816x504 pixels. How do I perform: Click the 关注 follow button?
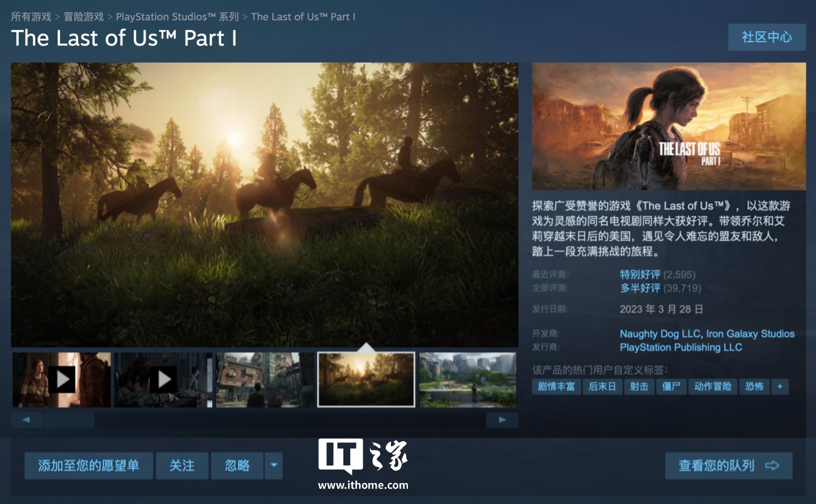[182, 465]
